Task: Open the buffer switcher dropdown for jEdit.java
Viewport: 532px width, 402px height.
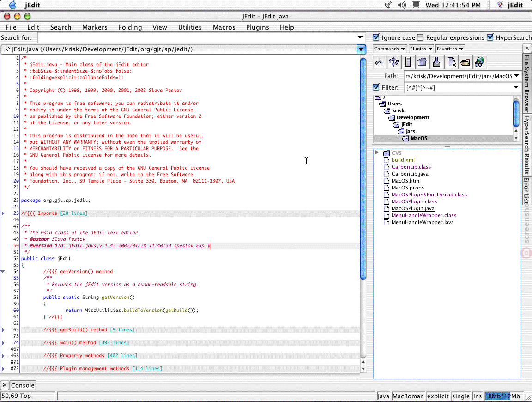Action: (x=361, y=49)
